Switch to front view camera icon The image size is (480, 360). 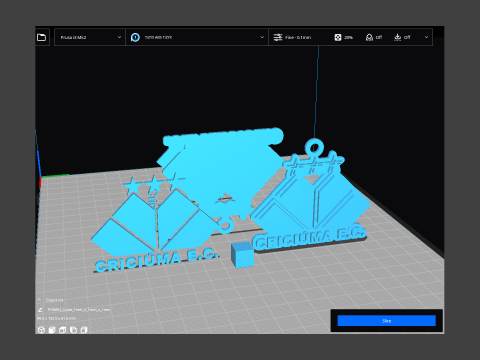coord(52,330)
